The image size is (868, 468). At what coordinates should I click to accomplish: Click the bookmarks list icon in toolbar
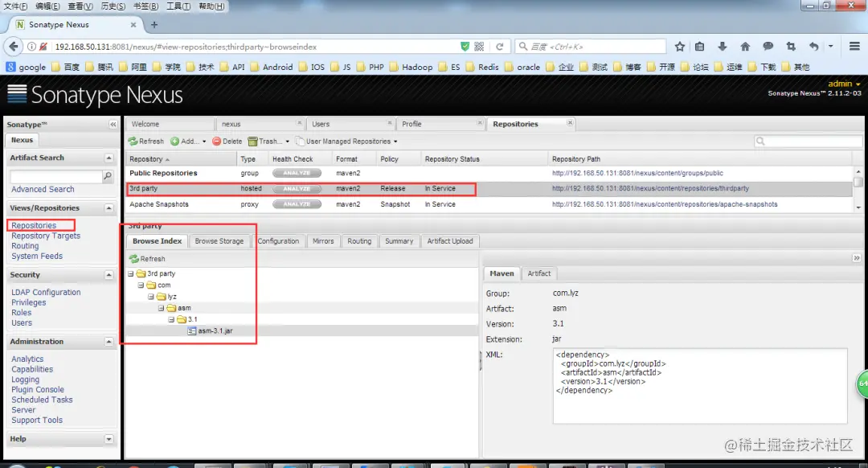point(700,47)
